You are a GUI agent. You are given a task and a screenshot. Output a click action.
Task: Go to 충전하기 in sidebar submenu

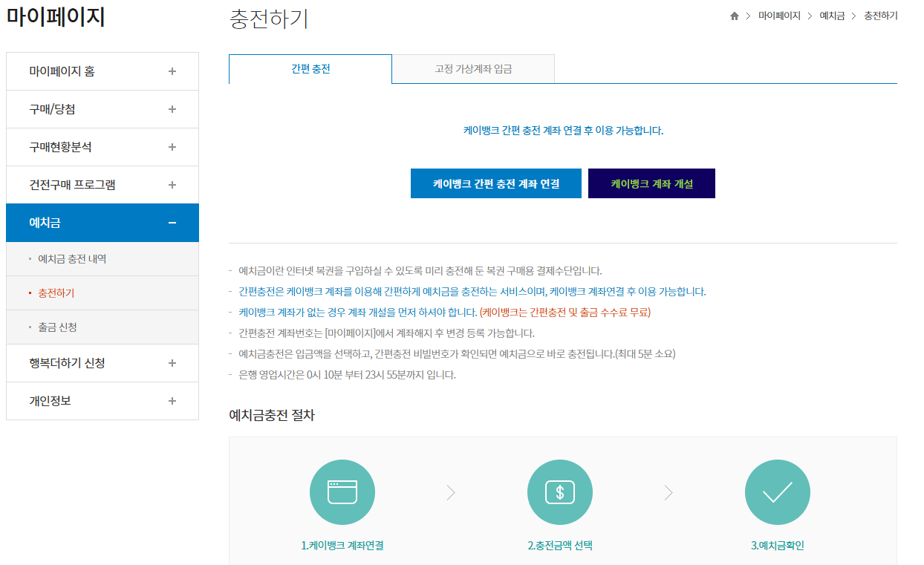click(x=56, y=293)
